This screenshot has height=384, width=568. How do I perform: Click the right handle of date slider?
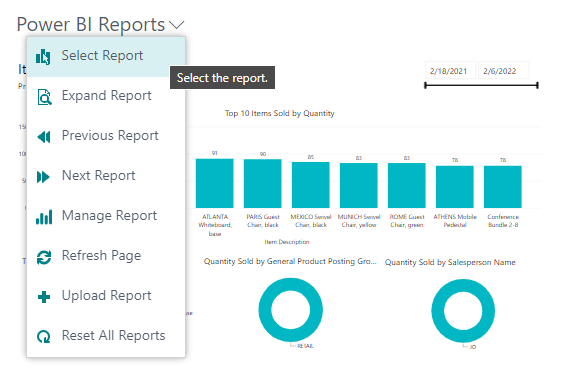pos(538,85)
